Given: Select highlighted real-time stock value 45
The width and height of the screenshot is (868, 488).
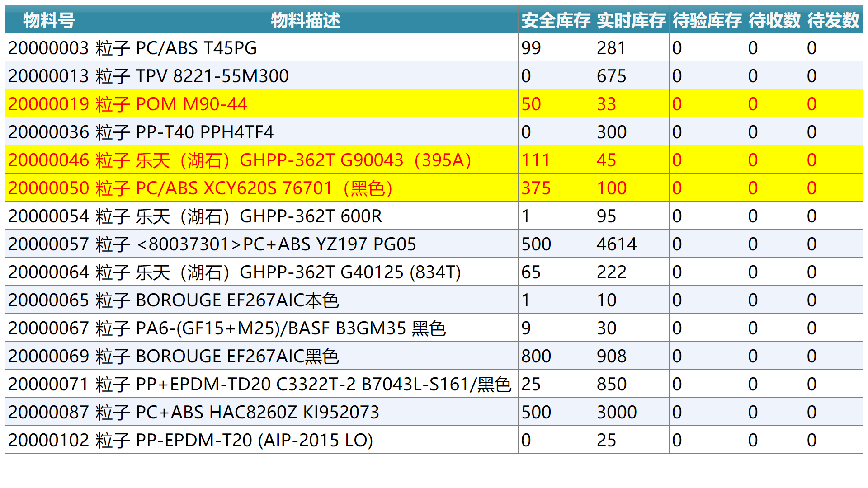Looking at the screenshot, I should [x=606, y=160].
